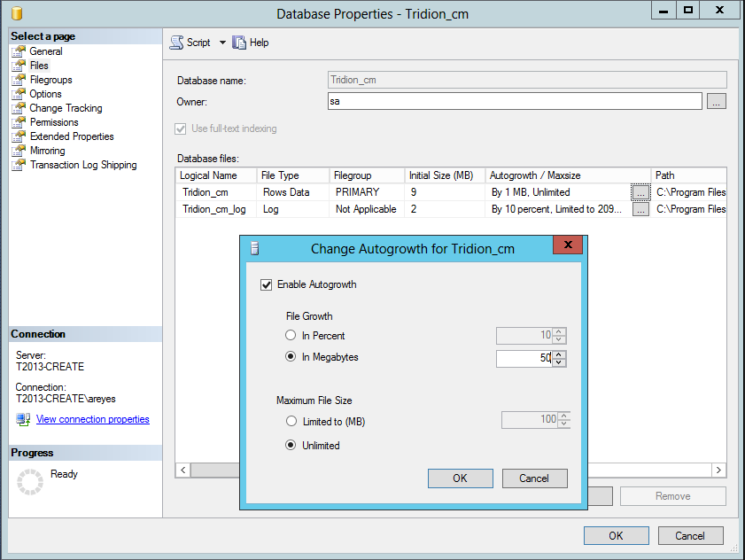Click the Help icon in toolbar
Screen dimensions: 745x560
(239, 43)
